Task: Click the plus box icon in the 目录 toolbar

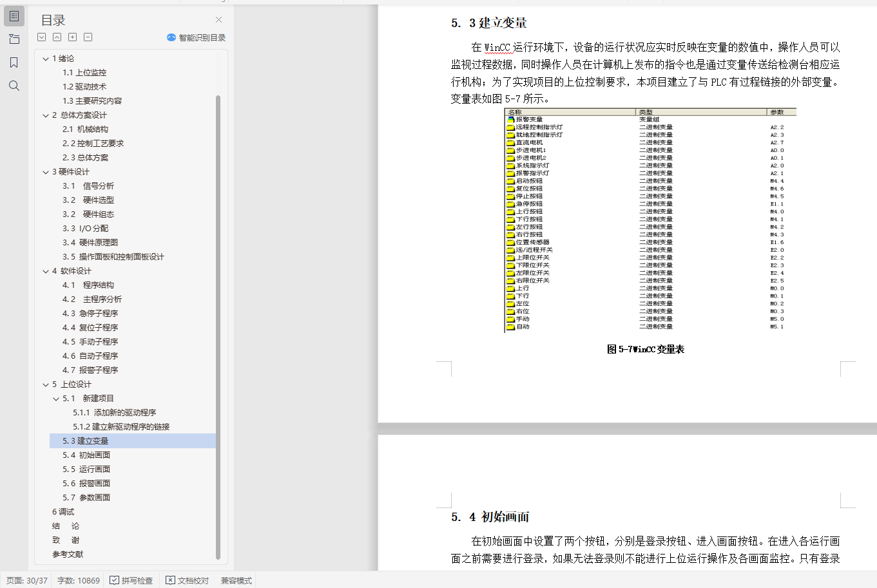Action: click(73, 37)
